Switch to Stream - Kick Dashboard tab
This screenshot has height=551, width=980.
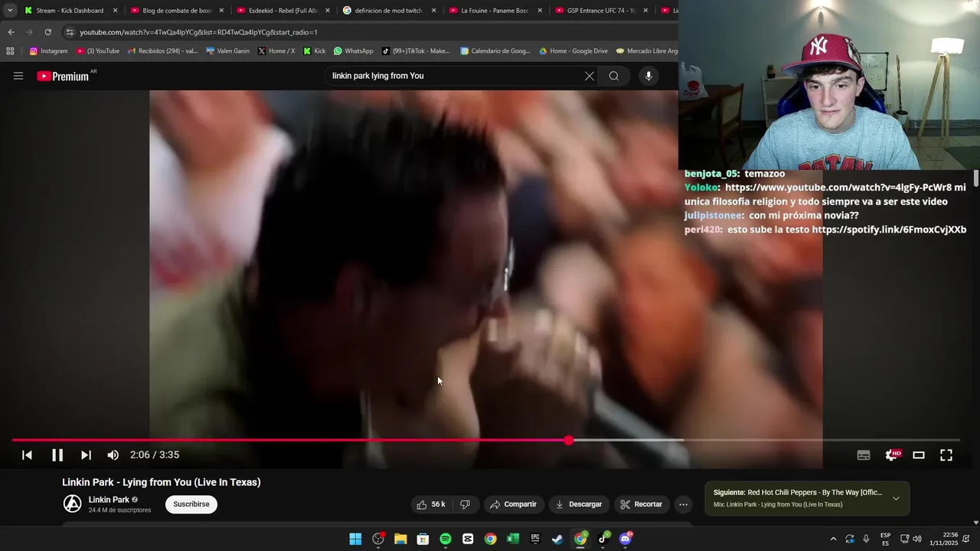pyautogui.click(x=69, y=11)
